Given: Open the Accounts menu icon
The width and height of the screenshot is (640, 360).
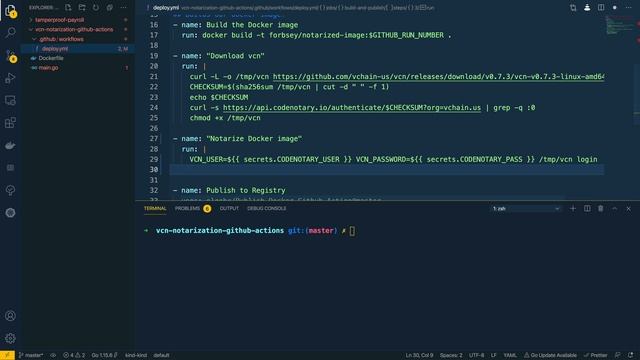Looking at the screenshot, I should 10,316.
